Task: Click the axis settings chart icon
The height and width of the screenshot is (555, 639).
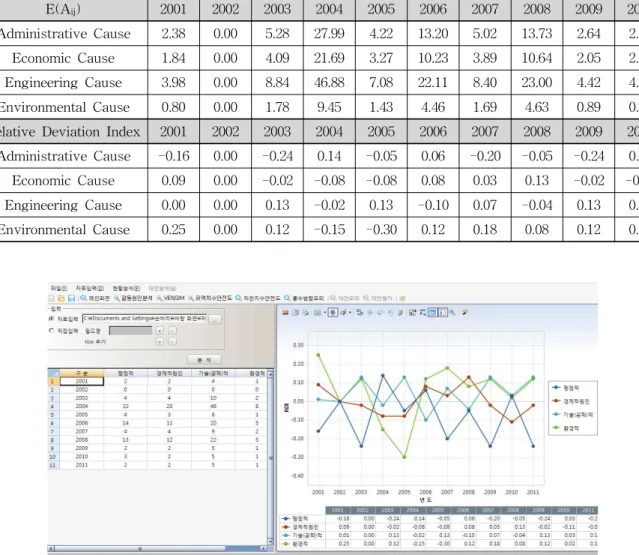Action: pyautogui.click(x=423, y=313)
